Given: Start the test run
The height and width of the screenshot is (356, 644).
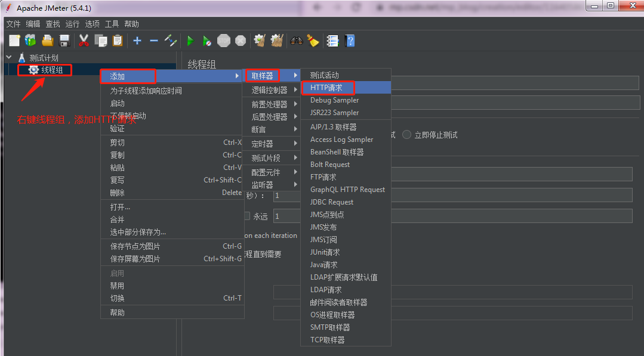Looking at the screenshot, I should tap(190, 41).
